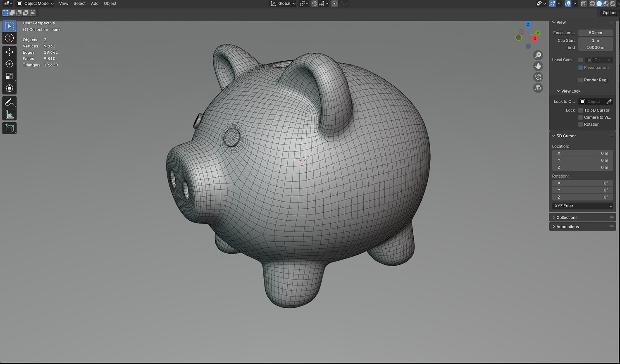
Task: Toggle viewport overlays
Action: (568, 4)
